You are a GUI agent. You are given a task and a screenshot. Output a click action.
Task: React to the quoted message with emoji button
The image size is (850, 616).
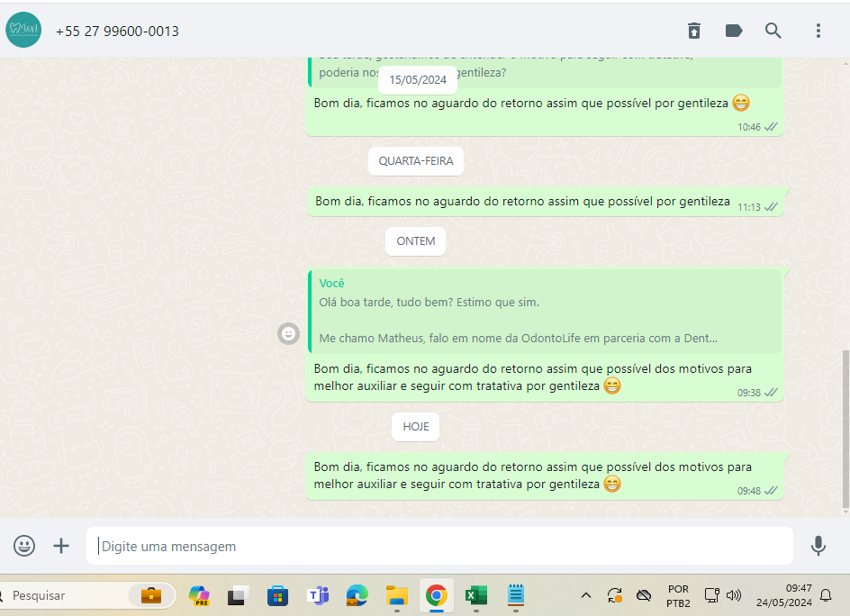[x=288, y=333]
